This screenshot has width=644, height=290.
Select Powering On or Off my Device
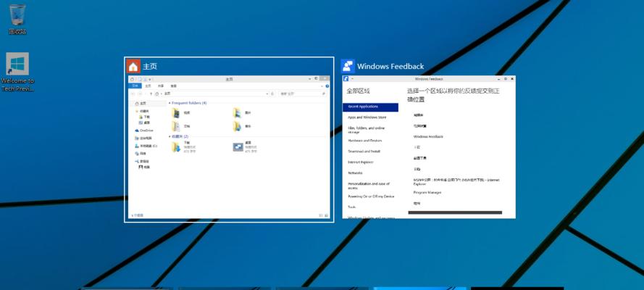(x=371, y=196)
